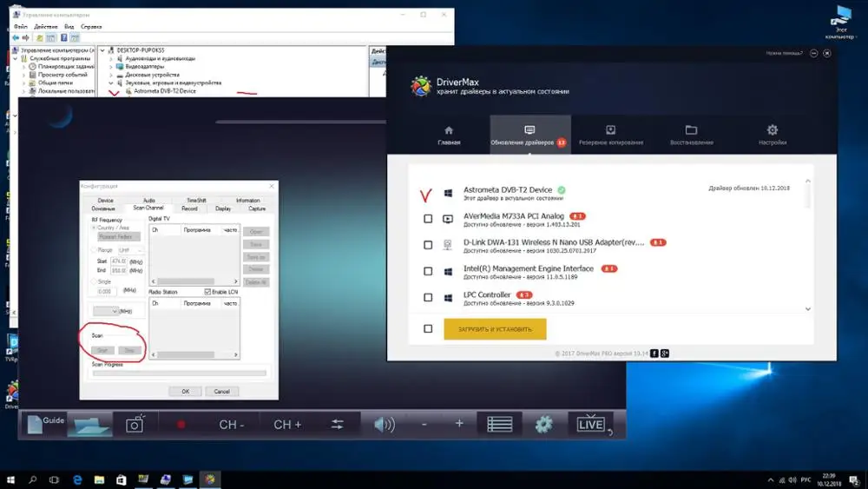Click the blue help icon in Computer Management toolbar
Image resolution: width=868 pixels, height=489 pixels.
[x=63, y=37]
